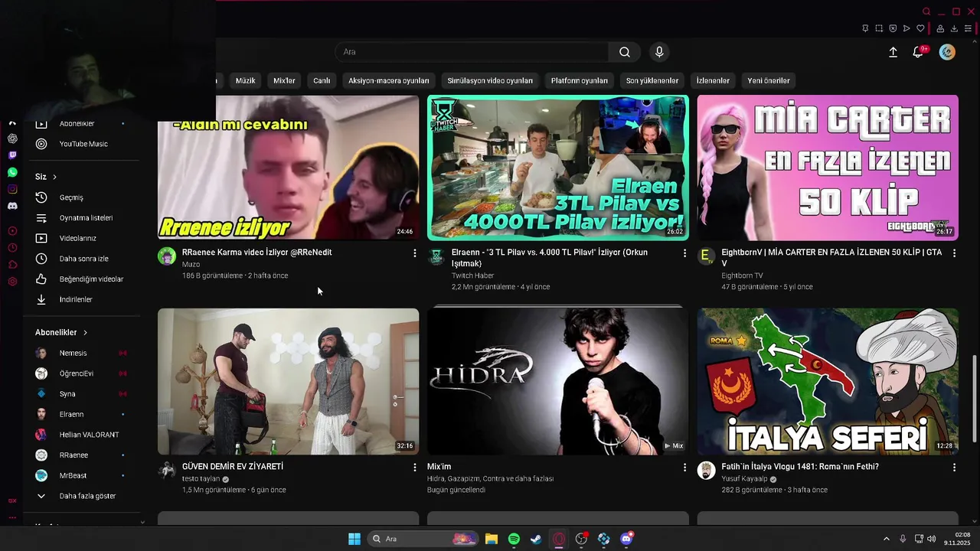
Task: Select the Canlı filter chip
Action: click(322, 80)
